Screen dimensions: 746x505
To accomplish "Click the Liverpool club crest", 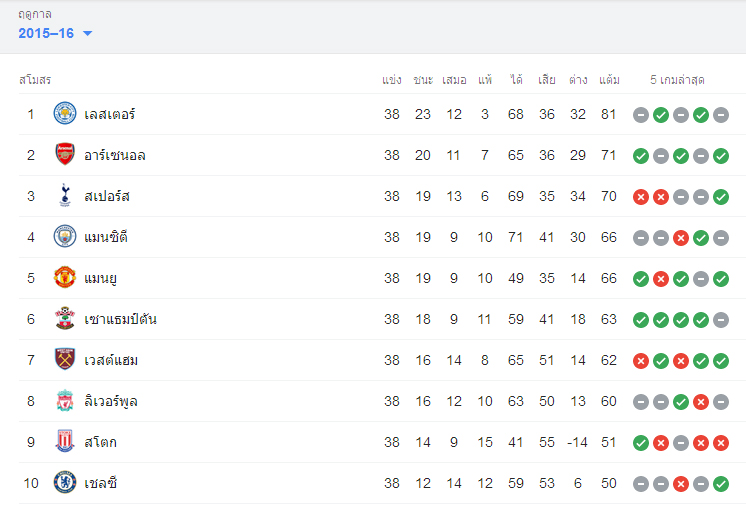I will pyautogui.click(x=65, y=401).
